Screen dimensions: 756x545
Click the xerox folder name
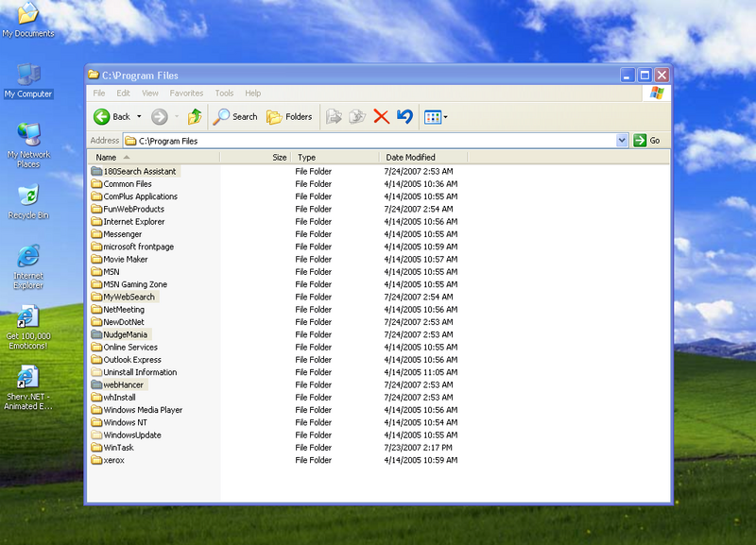tap(113, 460)
